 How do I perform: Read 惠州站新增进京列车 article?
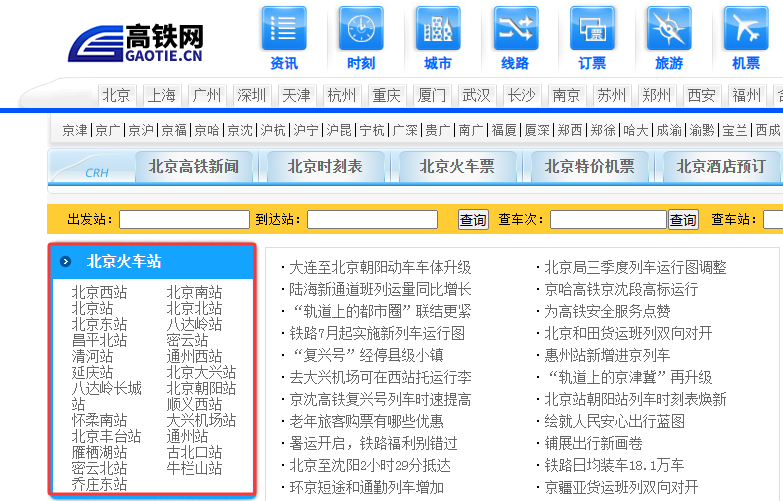pyautogui.click(x=607, y=355)
